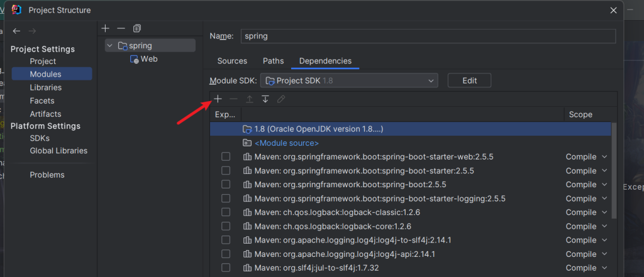Switch to the Sources tab
Image resolution: width=644 pixels, height=277 pixels.
coord(232,61)
